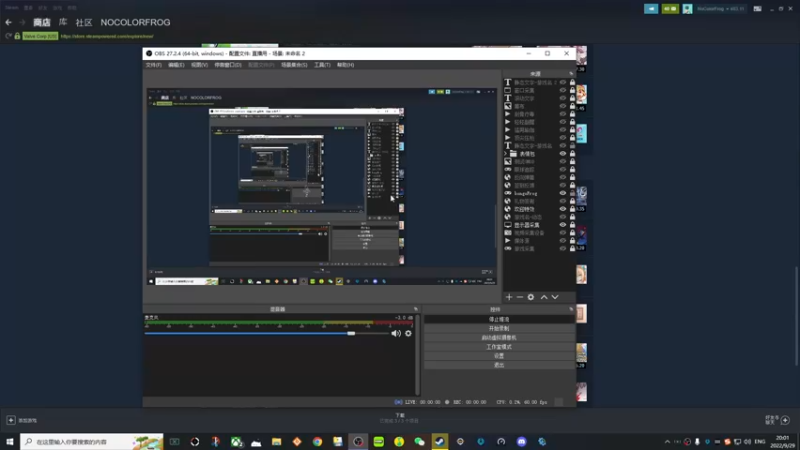Open the 场景集合(S) menu

coord(294,65)
